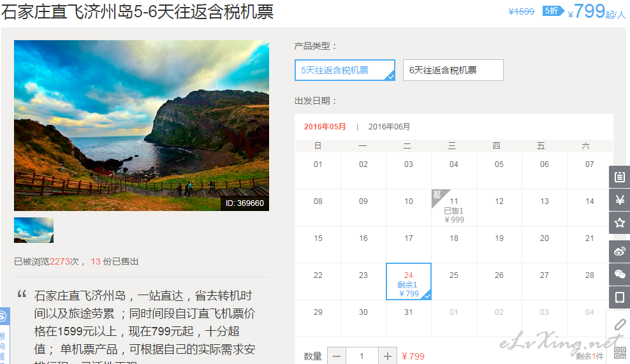Click the ID: 369660 label on photo
Image resolution: width=630 pixels, height=364 pixels.
pyautogui.click(x=245, y=203)
